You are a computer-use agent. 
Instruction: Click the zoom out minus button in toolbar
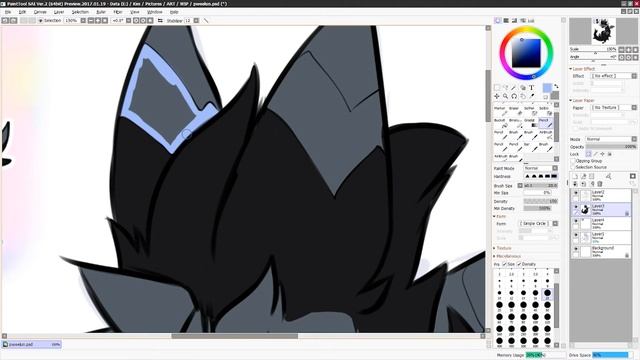point(91,20)
